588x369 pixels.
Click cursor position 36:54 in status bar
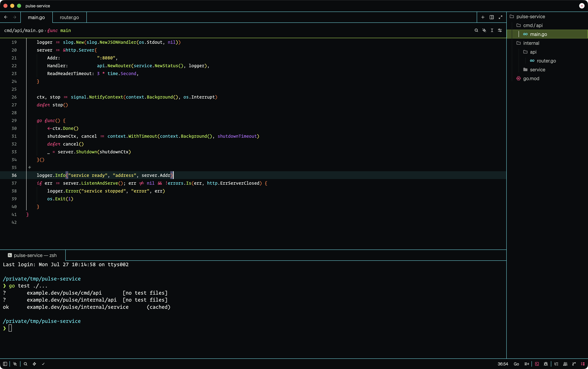click(x=503, y=364)
